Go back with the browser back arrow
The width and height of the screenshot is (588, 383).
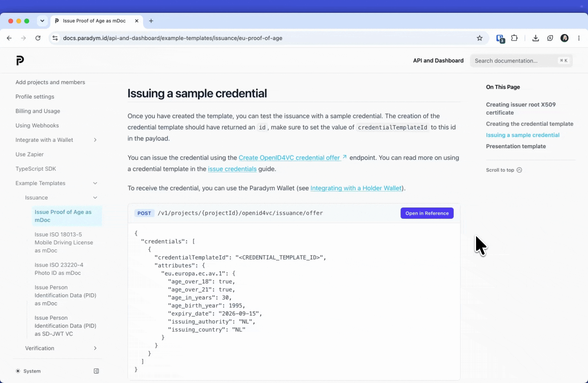pos(9,38)
